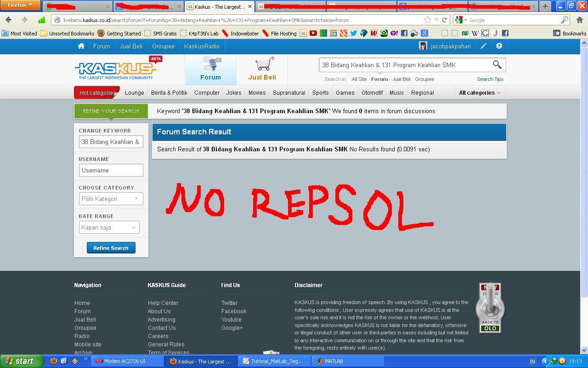Select Jual Beli search scope
The height and width of the screenshot is (368, 588).
pyautogui.click(x=401, y=79)
